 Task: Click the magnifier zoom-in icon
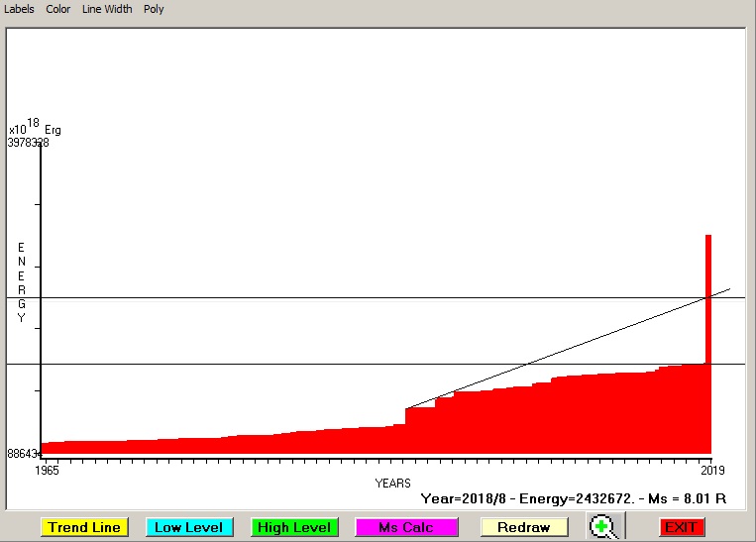coord(602,527)
